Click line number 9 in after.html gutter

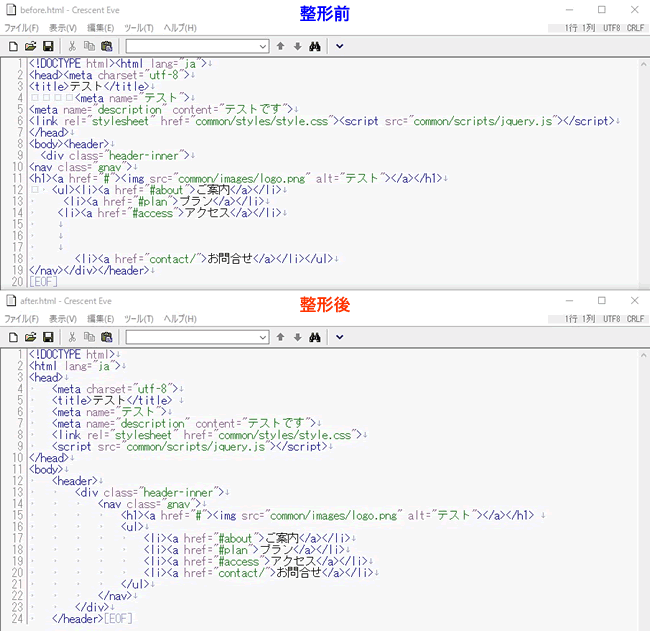pos(20,447)
